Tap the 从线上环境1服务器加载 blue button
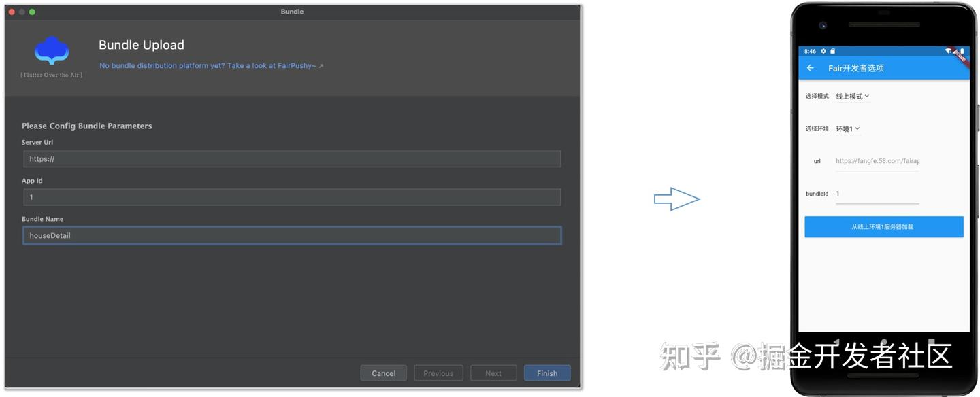The width and height of the screenshot is (980, 397). click(x=883, y=226)
